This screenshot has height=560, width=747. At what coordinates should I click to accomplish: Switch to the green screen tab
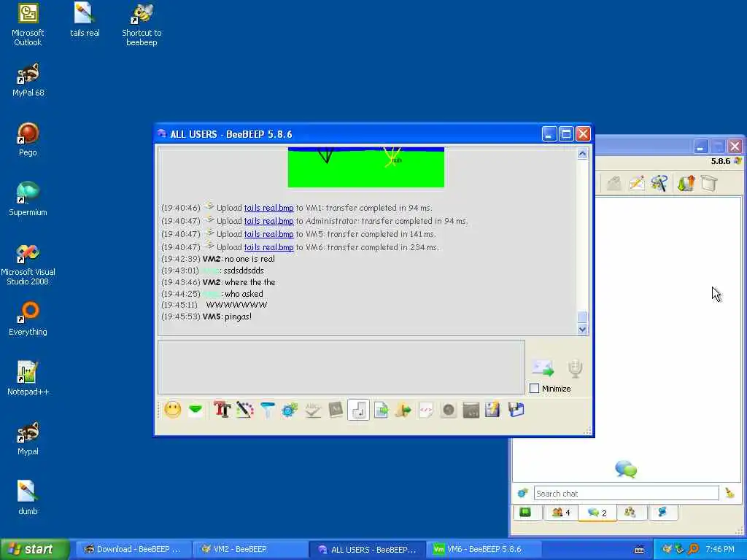(526, 513)
